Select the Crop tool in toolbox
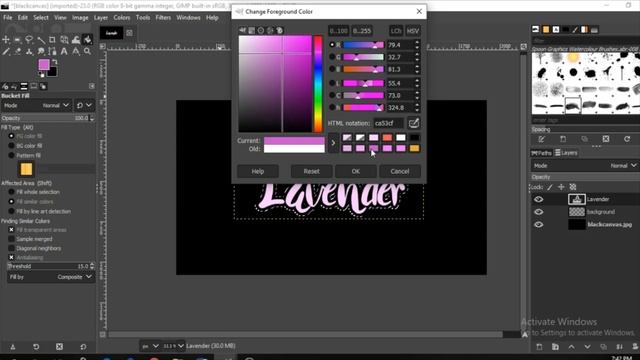The height and width of the screenshot is (360, 640). tap(52, 40)
